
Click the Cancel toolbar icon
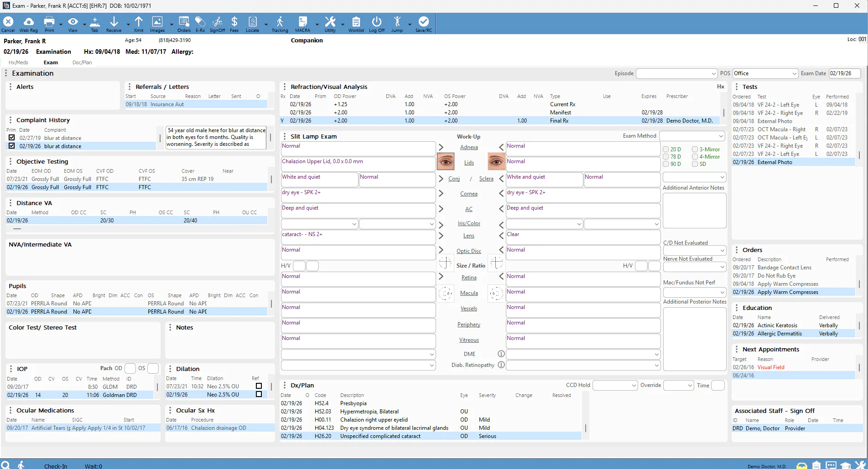8,24
